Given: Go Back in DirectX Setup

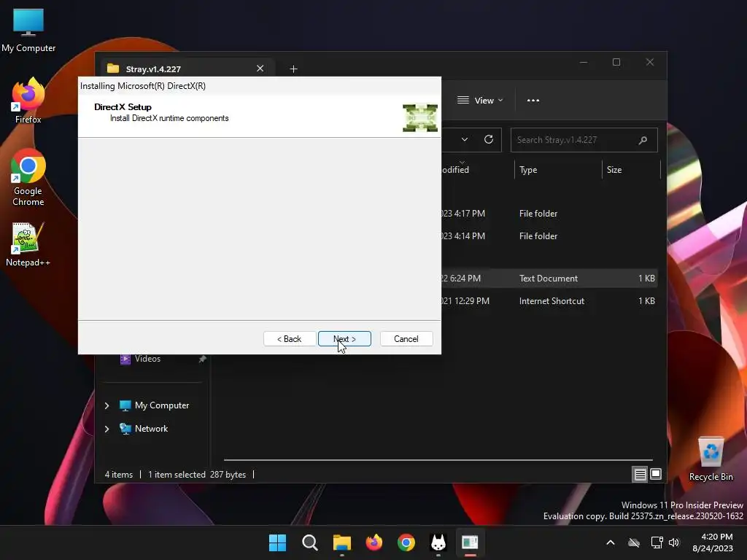Looking at the screenshot, I should point(290,338).
